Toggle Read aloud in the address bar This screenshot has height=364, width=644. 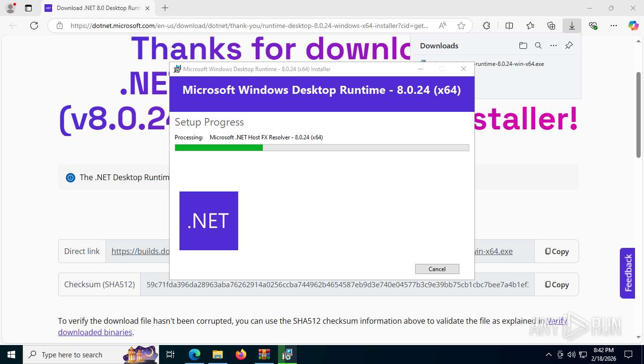click(442, 26)
